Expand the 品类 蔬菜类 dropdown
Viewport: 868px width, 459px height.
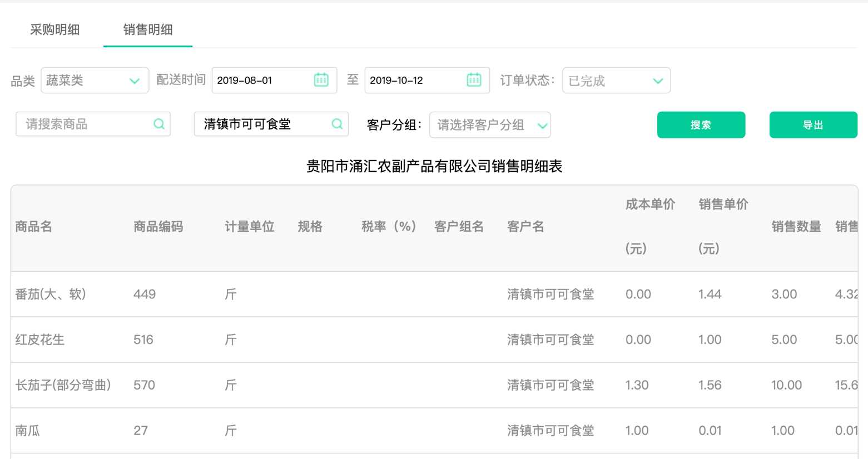click(95, 81)
